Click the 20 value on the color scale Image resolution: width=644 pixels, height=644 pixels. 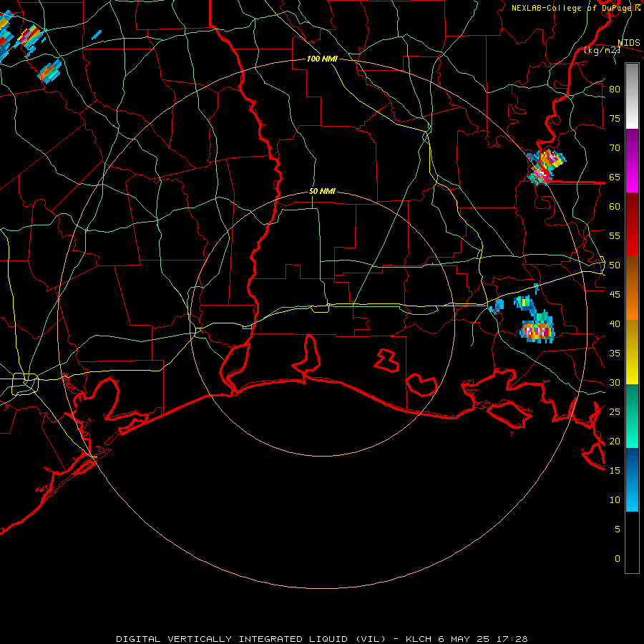point(615,441)
